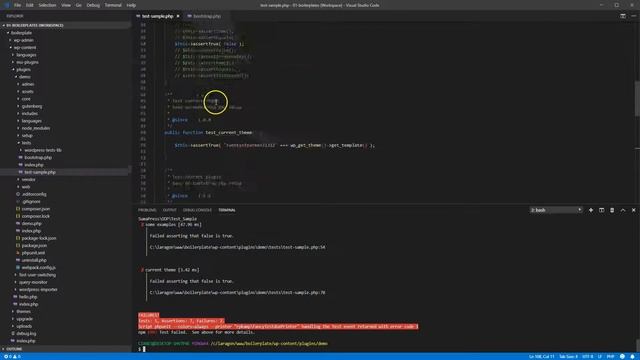Select the DEBUG CONSOLE panel tab
Screen dimensions: 640x360
(197, 210)
